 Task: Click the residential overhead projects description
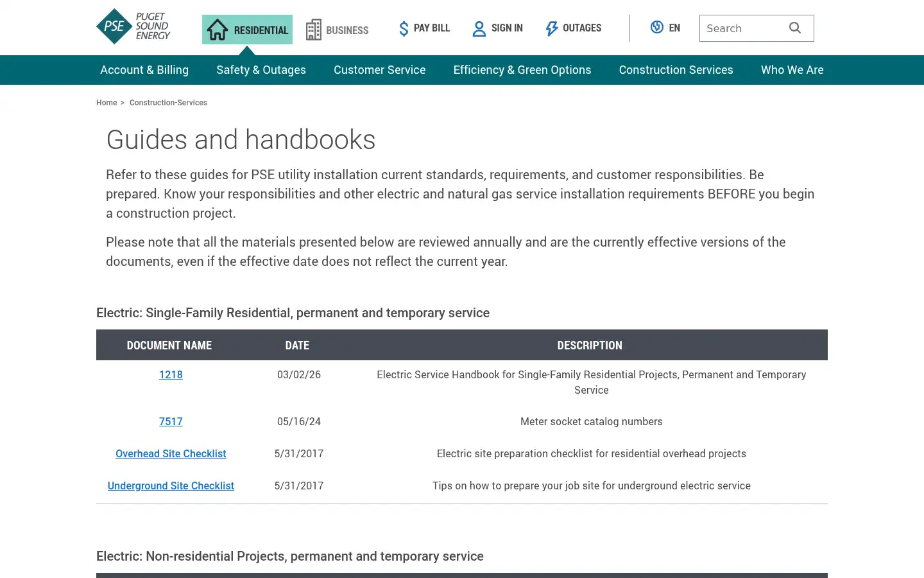click(592, 454)
